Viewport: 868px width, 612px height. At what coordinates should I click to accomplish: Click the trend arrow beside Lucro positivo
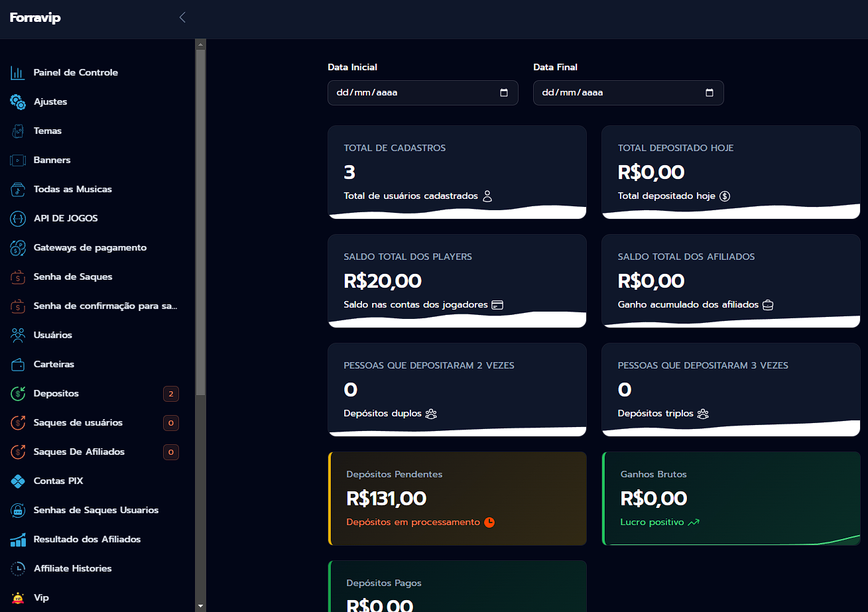point(694,522)
